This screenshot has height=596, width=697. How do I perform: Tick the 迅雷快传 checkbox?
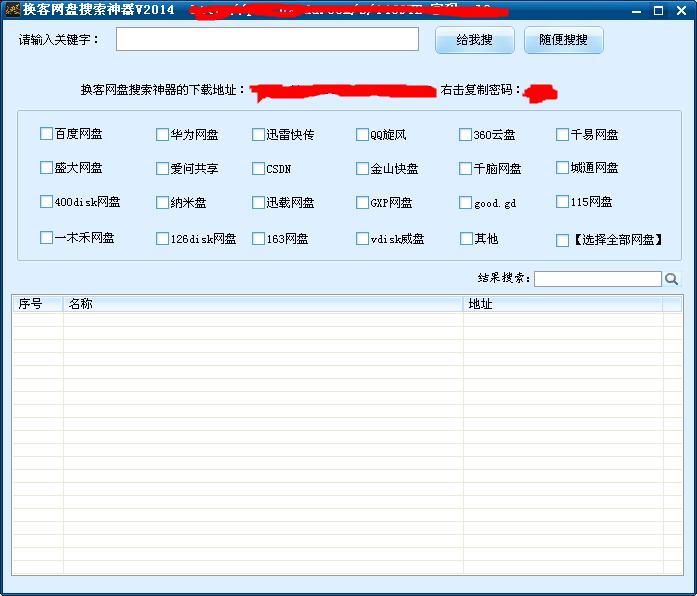[x=258, y=134]
